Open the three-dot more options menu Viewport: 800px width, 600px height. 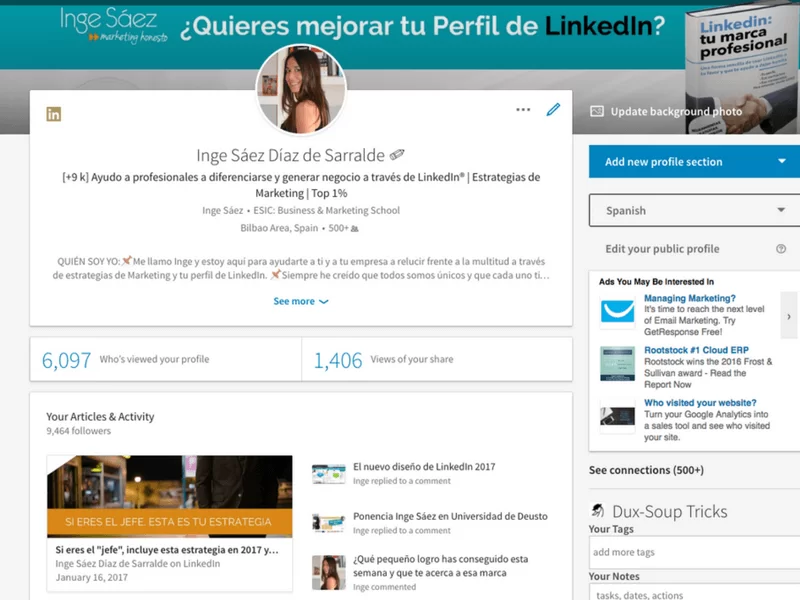(x=523, y=110)
